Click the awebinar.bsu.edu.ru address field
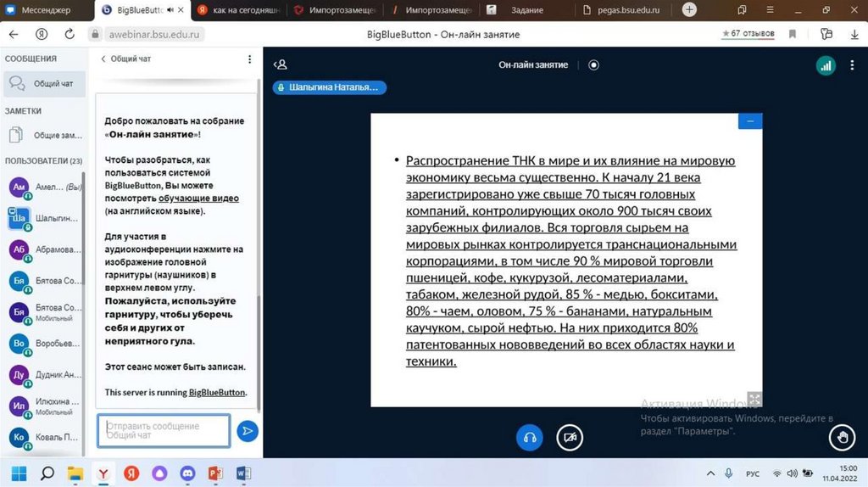Viewport: 868px width, 487px height. [154, 34]
